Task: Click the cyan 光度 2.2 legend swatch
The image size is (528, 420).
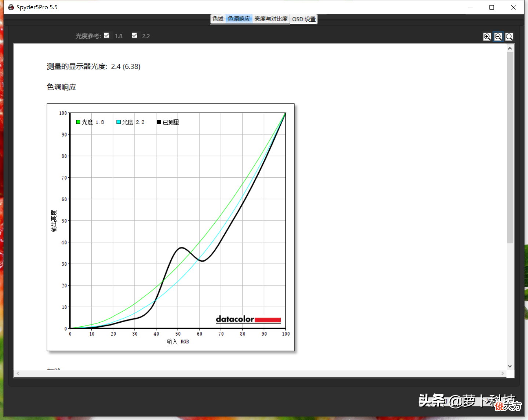Action: (119, 122)
